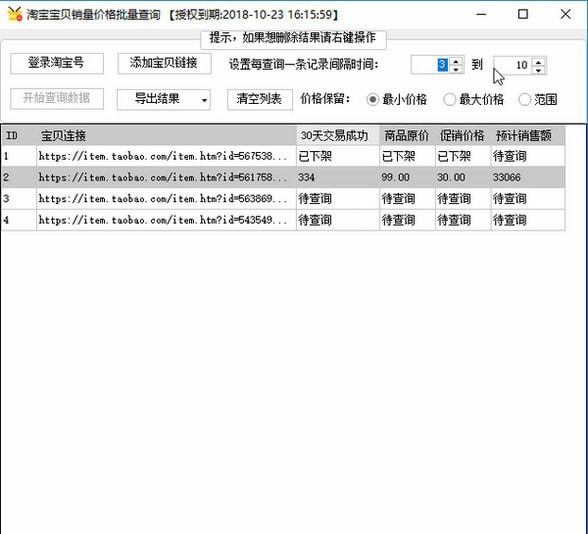Image resolution: width=588 pixels, height=534 pixels.
Task: Select row 1 marked 已下架
Action: (x=283, y=156)
